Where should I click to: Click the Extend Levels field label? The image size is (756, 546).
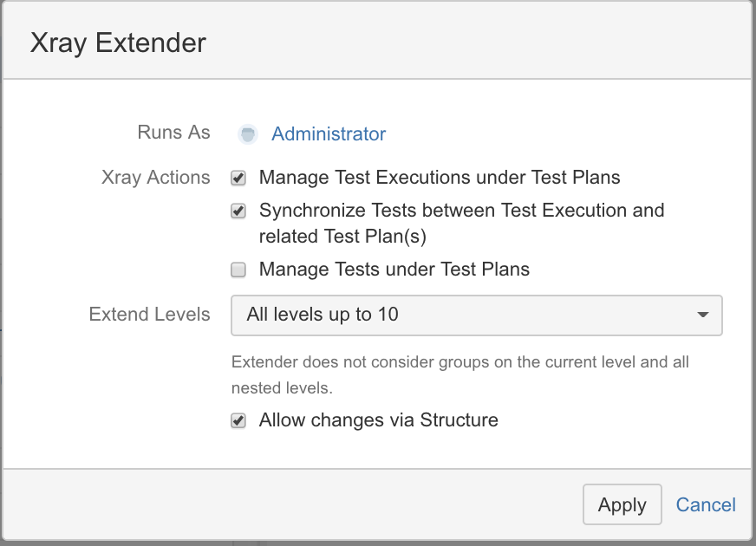(x=149, y=315)
